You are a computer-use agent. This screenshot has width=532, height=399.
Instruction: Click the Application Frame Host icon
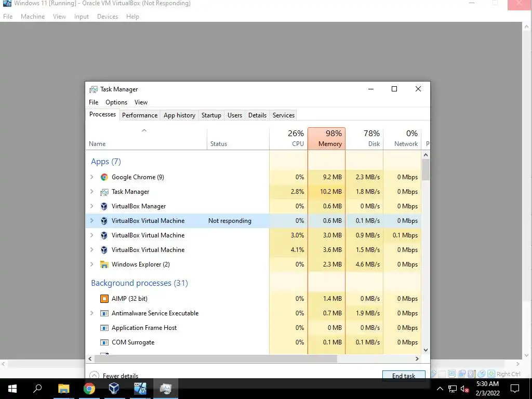pos(104,328)
